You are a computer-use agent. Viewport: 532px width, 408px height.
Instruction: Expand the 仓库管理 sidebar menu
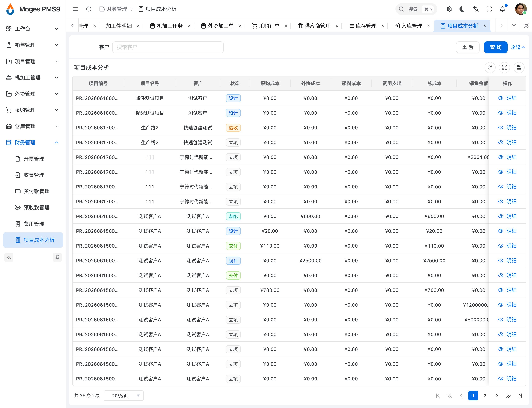33,126
